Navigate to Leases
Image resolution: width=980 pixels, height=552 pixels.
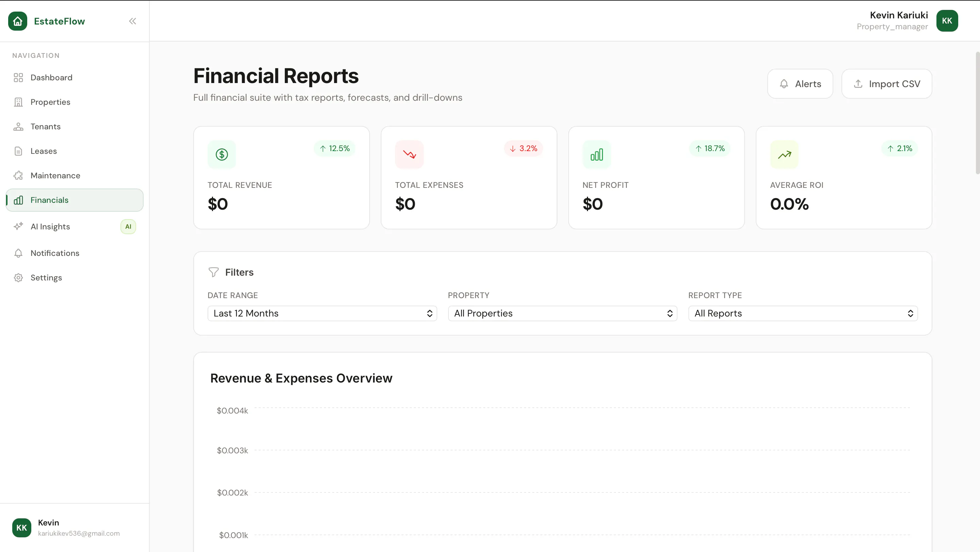(x=75, y=151)
